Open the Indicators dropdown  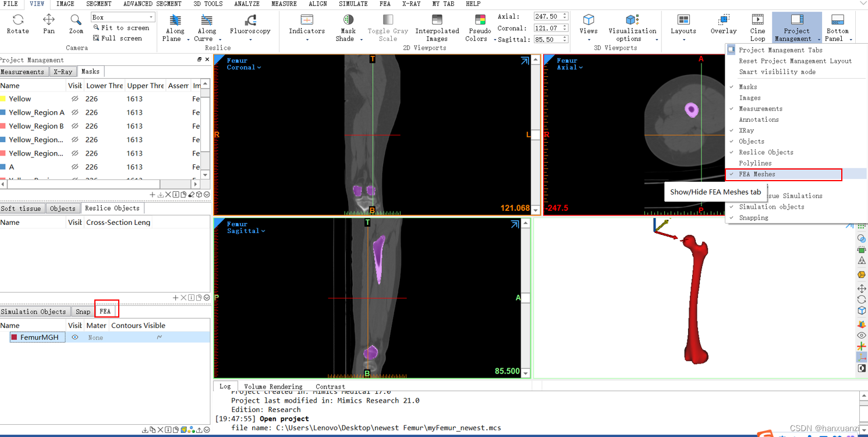click(x=307, y=28)
